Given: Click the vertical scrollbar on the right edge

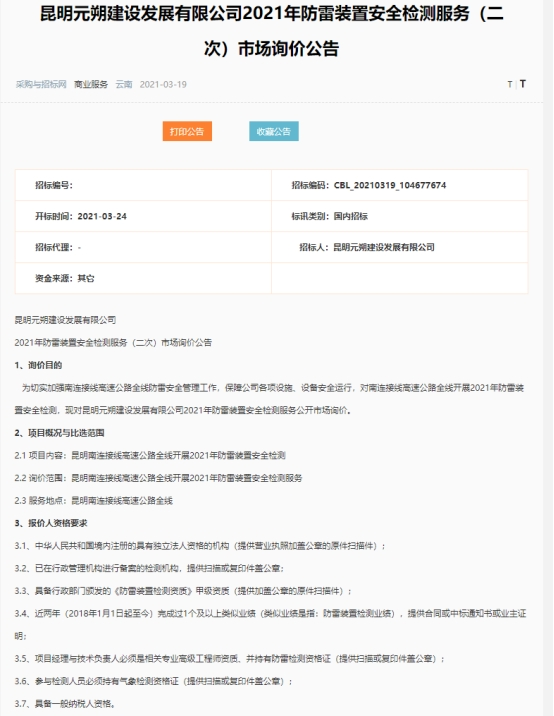Looking at the screenshot, I should point(548,358).
